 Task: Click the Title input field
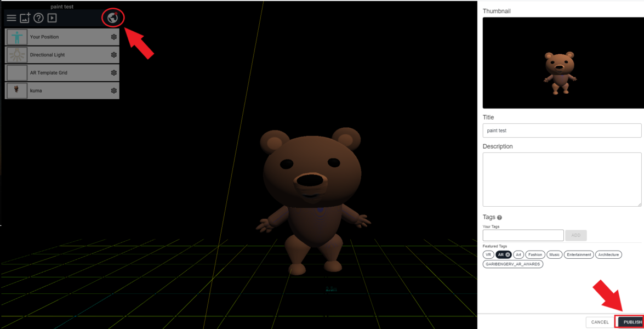pyautogui.click(x=562, y=131)
